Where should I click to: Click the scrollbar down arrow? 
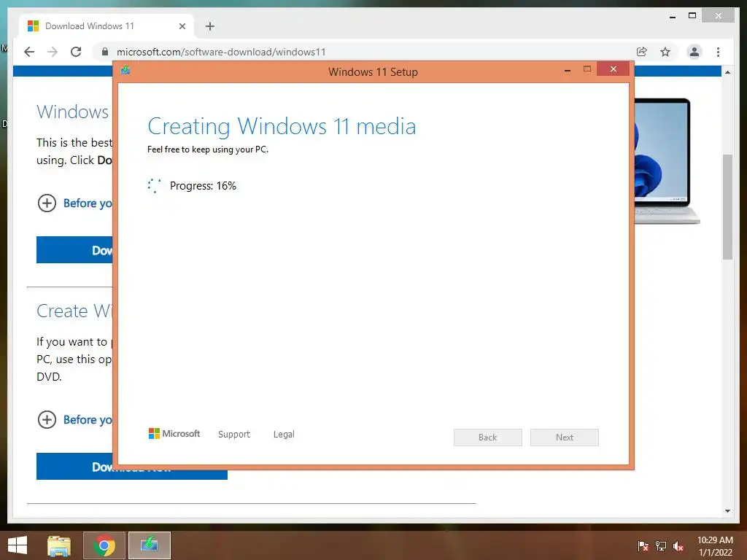click(x=727, y=511)
